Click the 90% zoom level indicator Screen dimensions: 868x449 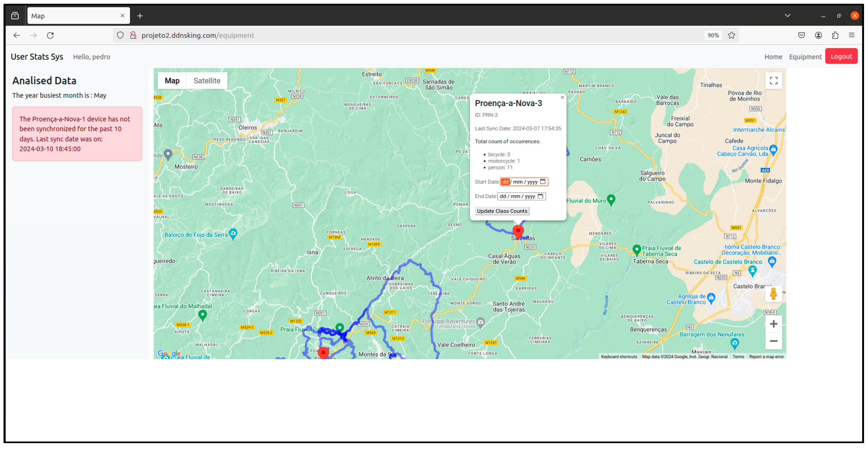(x=713, y=35)
